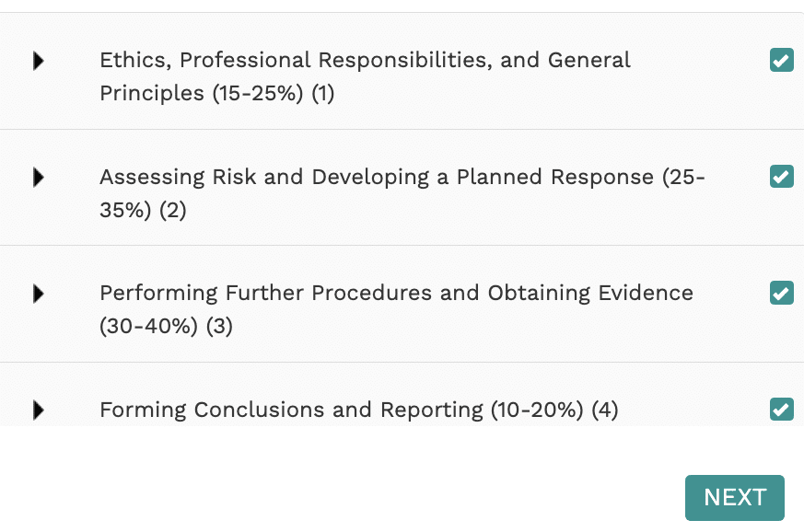This screenshot has height=532, width=804.
Task: Select the Ethics, Professional Responsibilities title text
Action: (x=365, y=61)
